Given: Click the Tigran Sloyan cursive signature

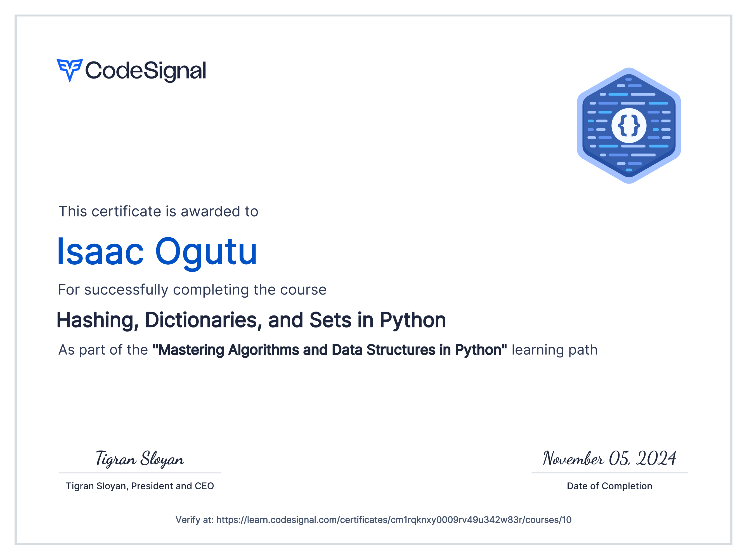Looking at the screenshot, I should point(140,459).
